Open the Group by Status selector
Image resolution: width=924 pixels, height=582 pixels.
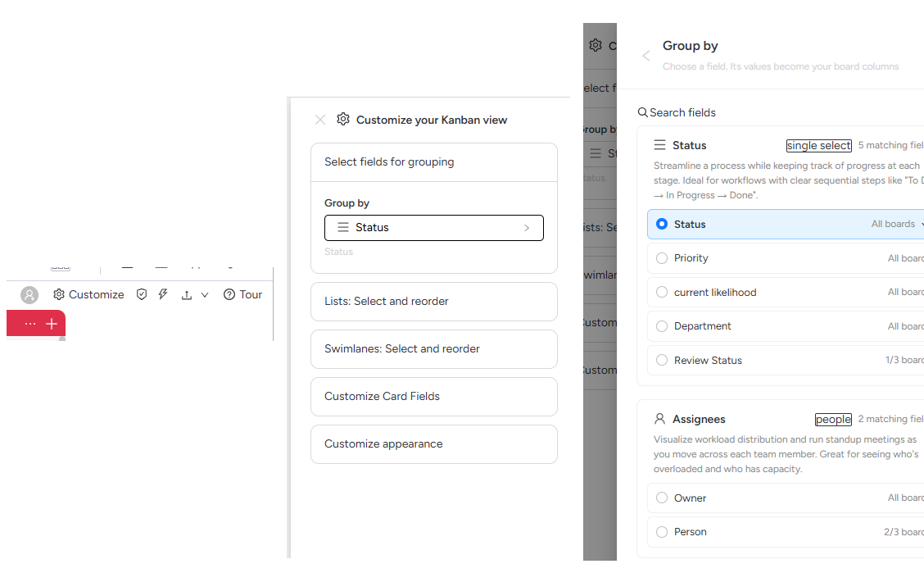click(433, 228)
